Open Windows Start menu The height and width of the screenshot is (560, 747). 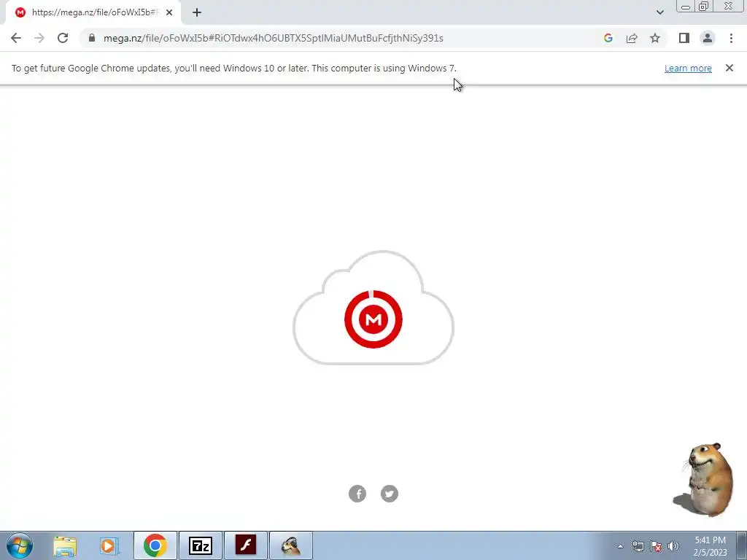click(20, 545)
